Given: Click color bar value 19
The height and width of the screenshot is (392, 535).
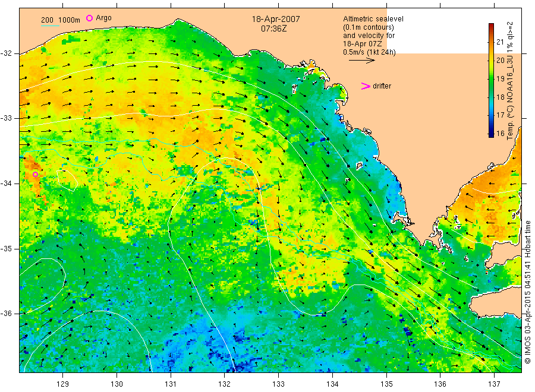Looking at the screenshot, I should tap(500, 79).
